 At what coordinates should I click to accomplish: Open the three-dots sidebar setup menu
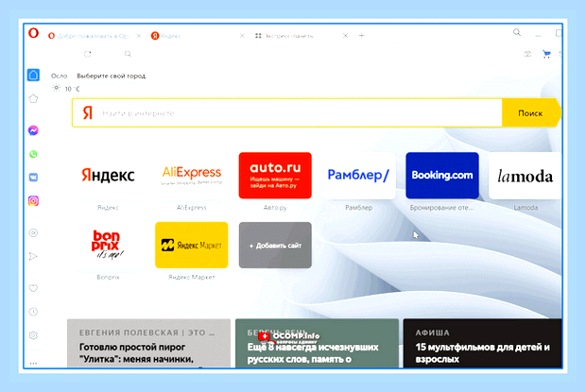(x=33, y=363)
